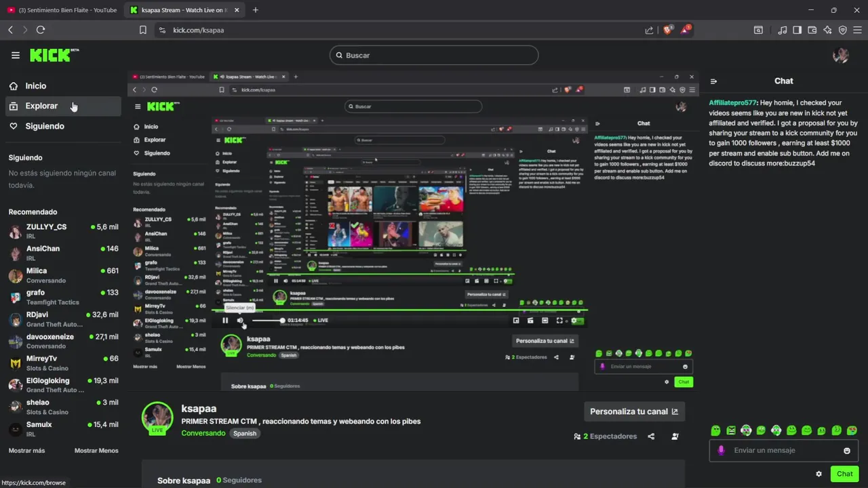Image resolution: width=868 pixels, height=488 pixels.
Task: Open chat settings gear
Action: (818, 474)
